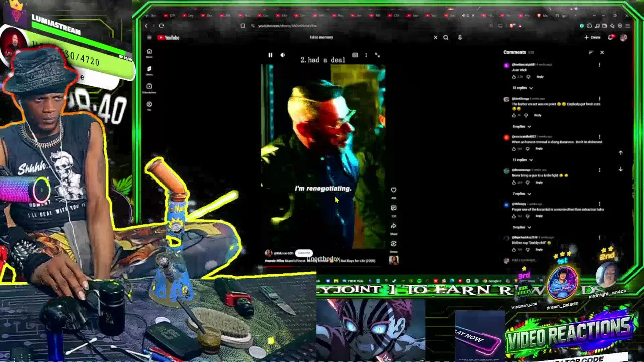Open options for the 'Juan Wick' comment
644x362 pixels.
pyautogui.click(x=599, y=65)
